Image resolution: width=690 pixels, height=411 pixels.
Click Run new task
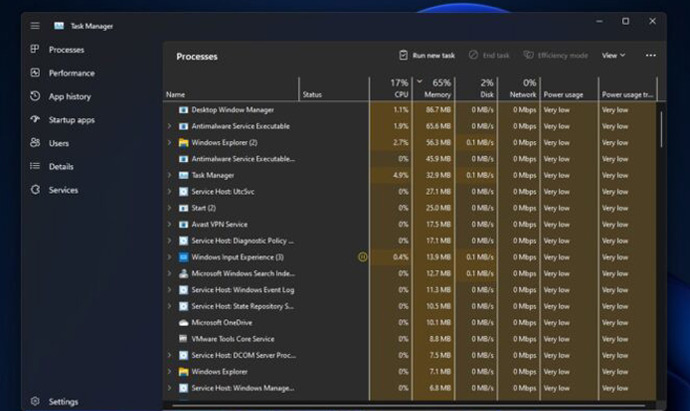(427, 55)
